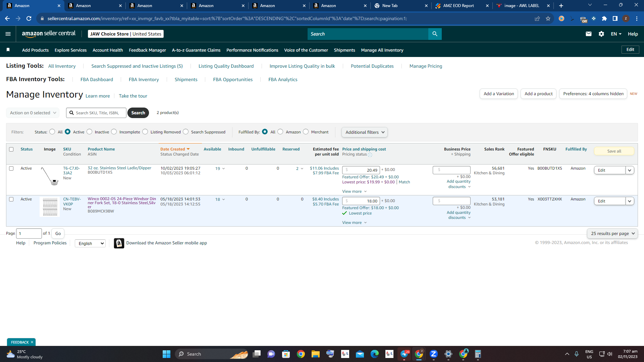This screenshot has width=644, height=362.
Task: Click the price field showing 20.49
Action: (361, 170)
